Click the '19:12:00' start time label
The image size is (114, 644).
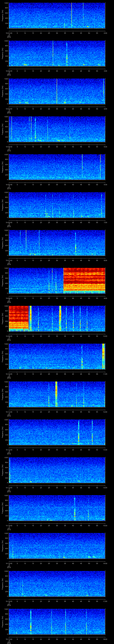(9, 450)
